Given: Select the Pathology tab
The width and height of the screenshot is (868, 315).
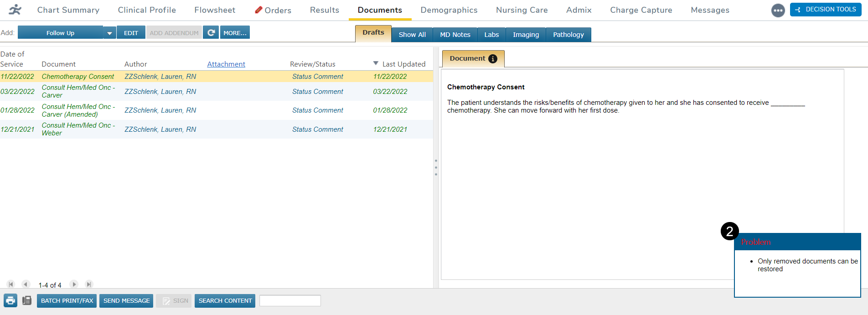Looking at the screenshot, I should coord(568,35).
